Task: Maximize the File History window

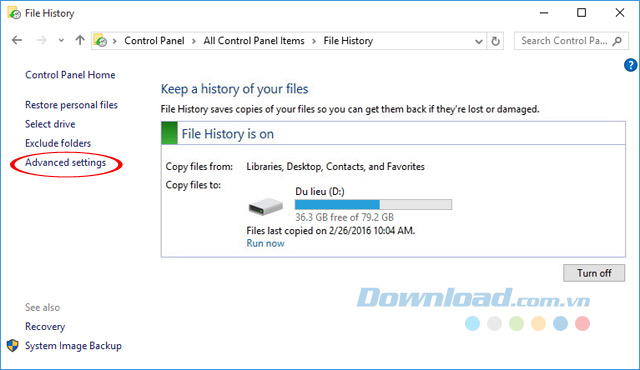Action: pos(582,13)
